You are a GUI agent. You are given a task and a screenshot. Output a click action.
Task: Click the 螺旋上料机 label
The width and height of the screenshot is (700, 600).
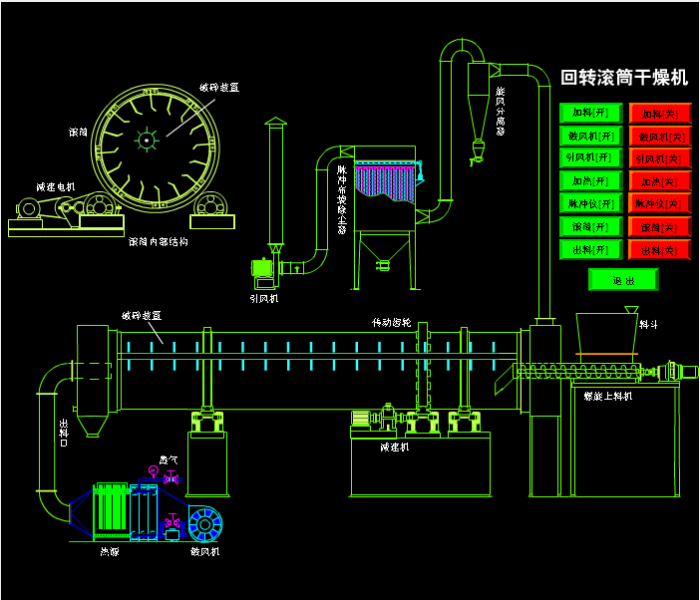click(x=608, y=396)
